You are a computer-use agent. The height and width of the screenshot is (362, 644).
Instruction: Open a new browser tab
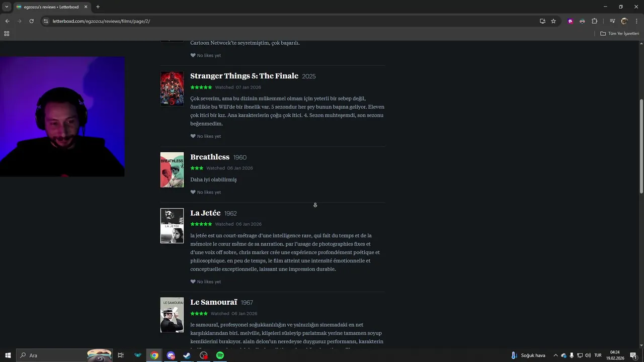[98, 7]
